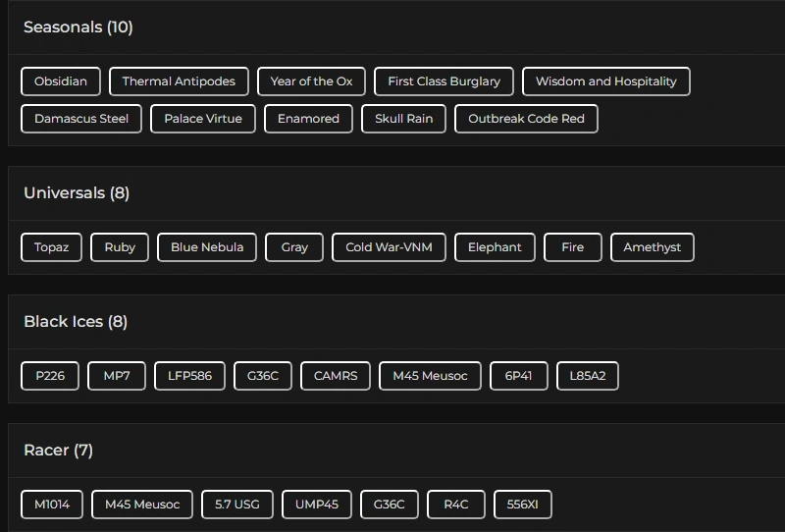
Task: Pick the CAMRS Black Ice tag
Action: (x=336, y=376)
